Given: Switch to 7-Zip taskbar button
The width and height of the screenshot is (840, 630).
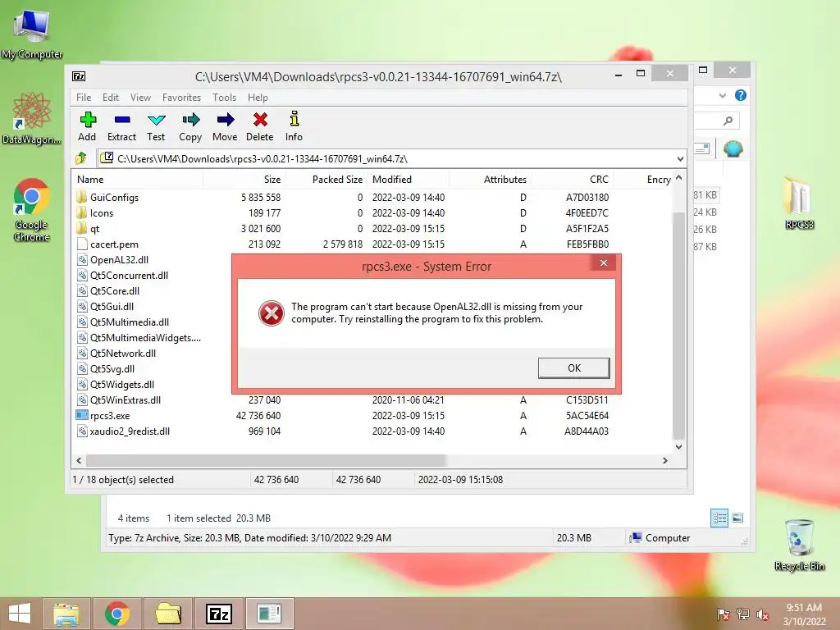Looking at the screenshot, I should point(219,614).
